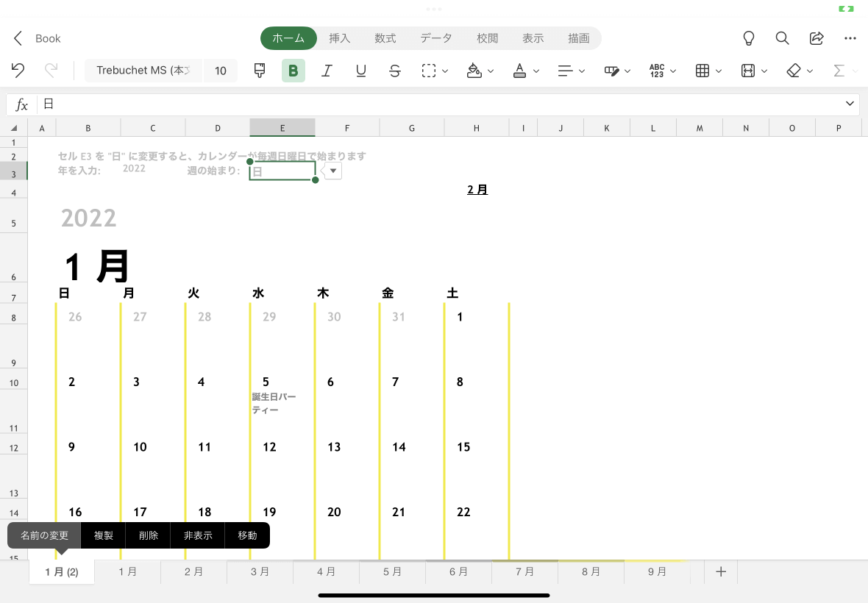Toggle strikethrough formatting
Image resolution: width=868 pixels, height=603 pixels.
click(395, 71)
